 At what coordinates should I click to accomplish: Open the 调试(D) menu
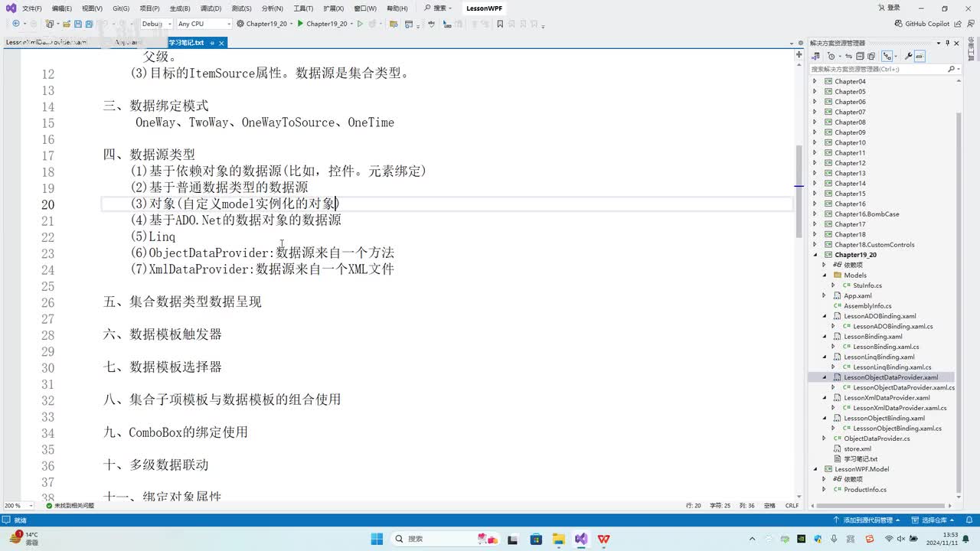click(211, 8)
